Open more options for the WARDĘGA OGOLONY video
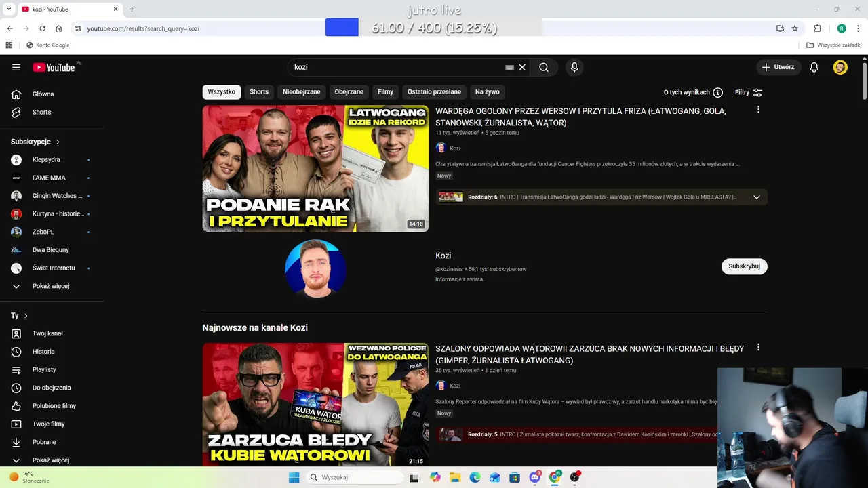The width and height of the screenshot is (868, 488). (x=758, y=110)
